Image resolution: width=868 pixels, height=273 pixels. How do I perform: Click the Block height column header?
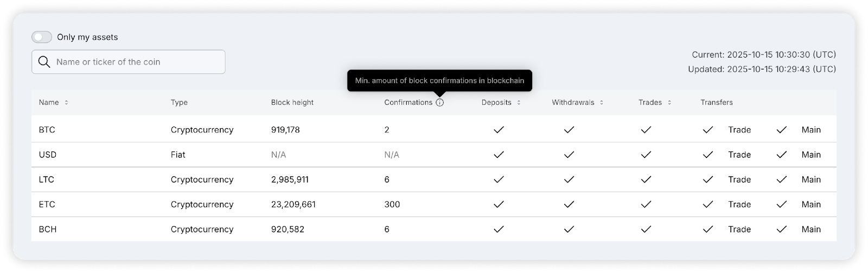pos(292,103)
